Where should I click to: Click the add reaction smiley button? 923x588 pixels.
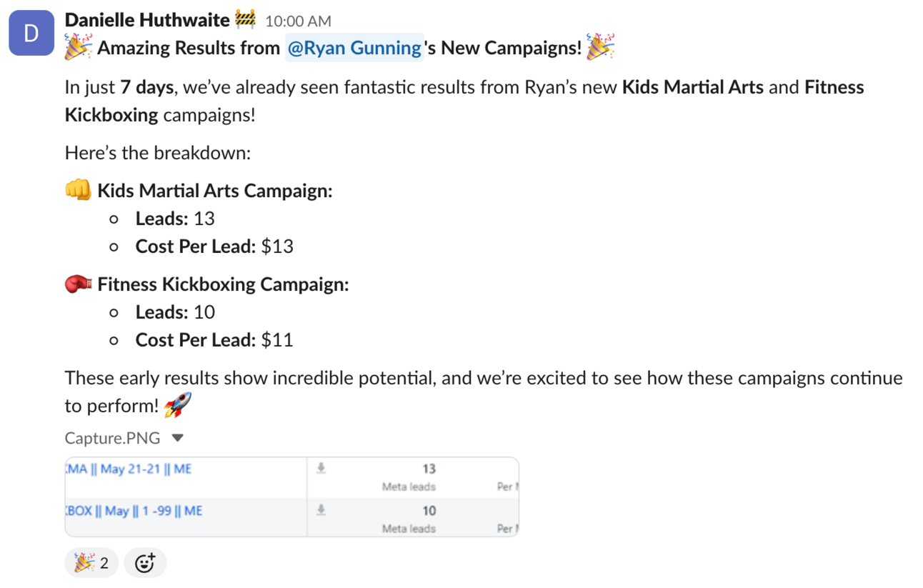coord(145,563)
